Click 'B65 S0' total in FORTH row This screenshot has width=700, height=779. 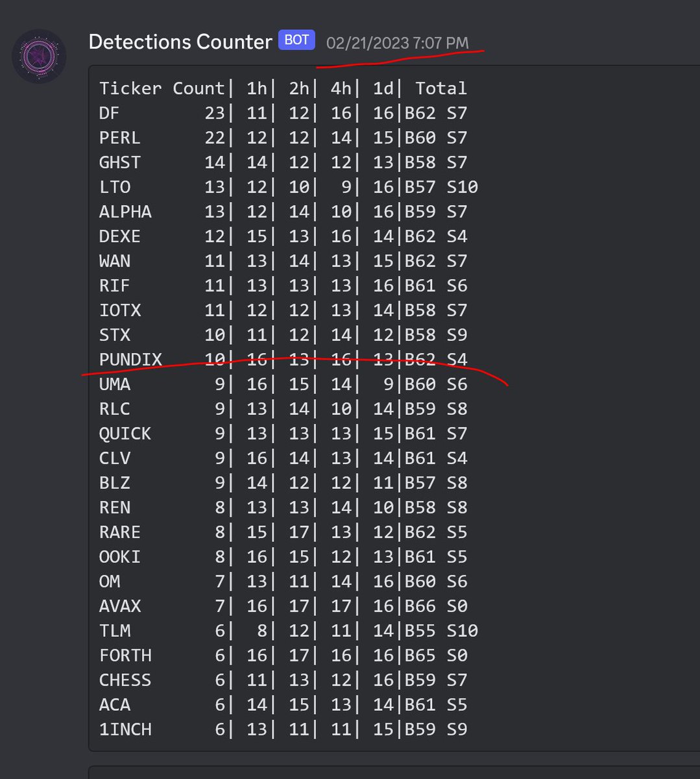point(436,656)
